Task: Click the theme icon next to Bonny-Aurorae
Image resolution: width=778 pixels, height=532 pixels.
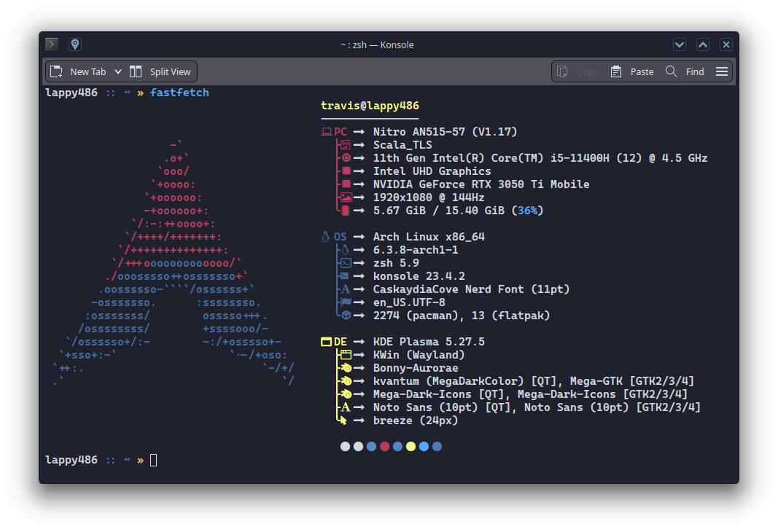Action: click(346, 368)
